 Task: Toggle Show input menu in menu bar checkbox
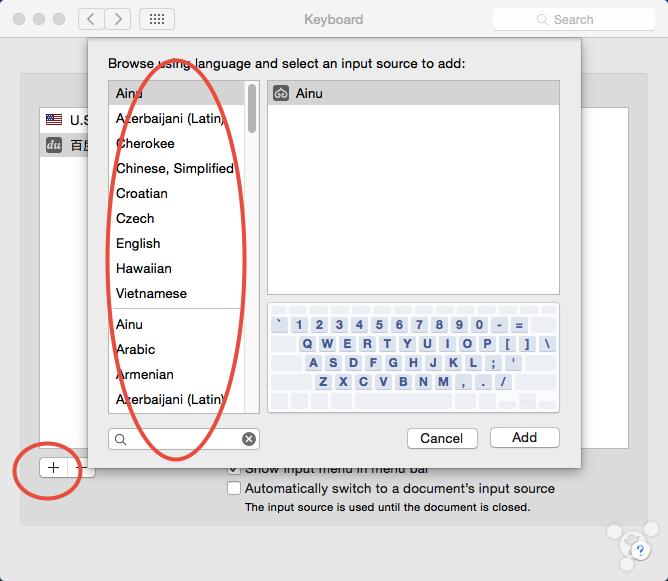tap(234, 469)
